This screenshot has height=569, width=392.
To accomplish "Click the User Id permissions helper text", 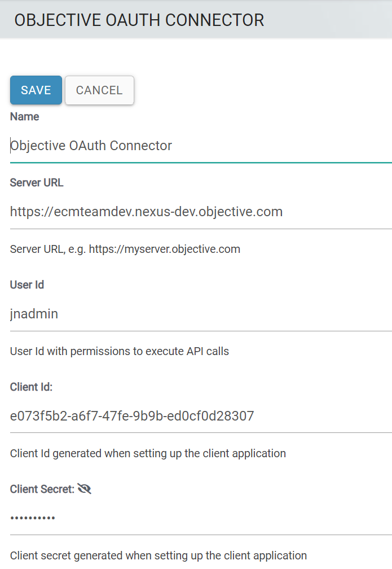I will 120,351.
